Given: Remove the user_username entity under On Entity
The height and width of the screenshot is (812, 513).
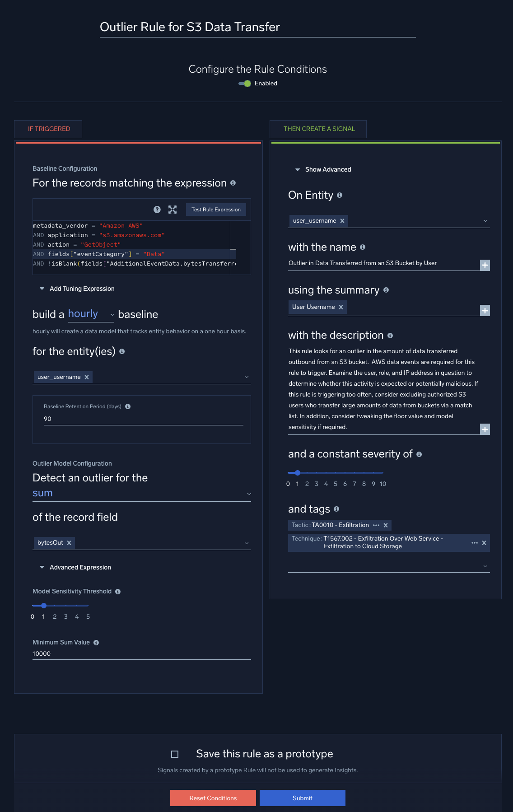Looking at the screenshot, I should 342,221.
